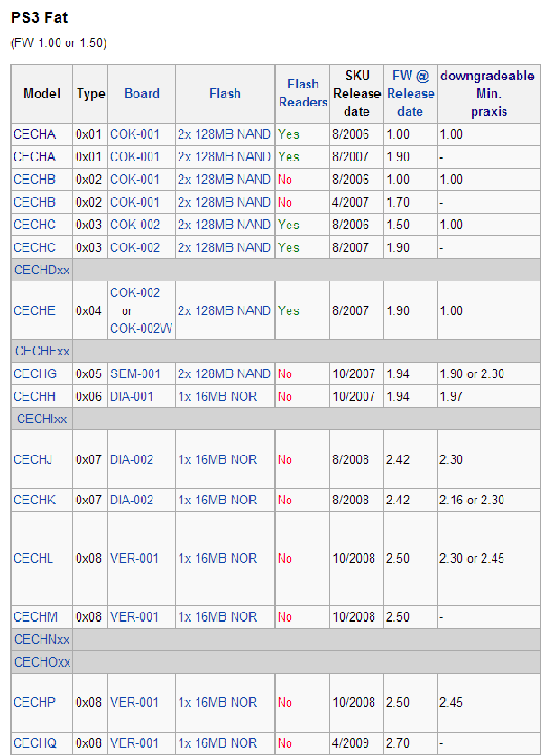Screen dimensions: 544x756
Task: Open COK-001 board link in CECHB 4/2007 row
Action: 134,202
